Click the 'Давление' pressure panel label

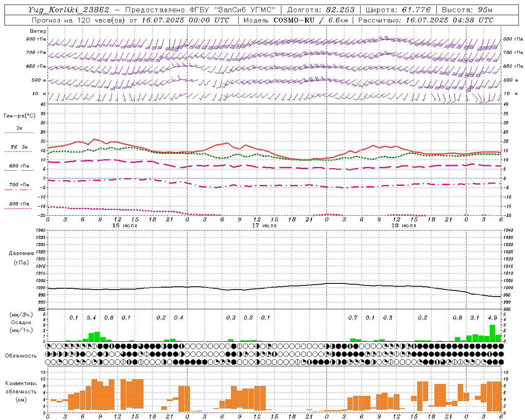point(21,253)
